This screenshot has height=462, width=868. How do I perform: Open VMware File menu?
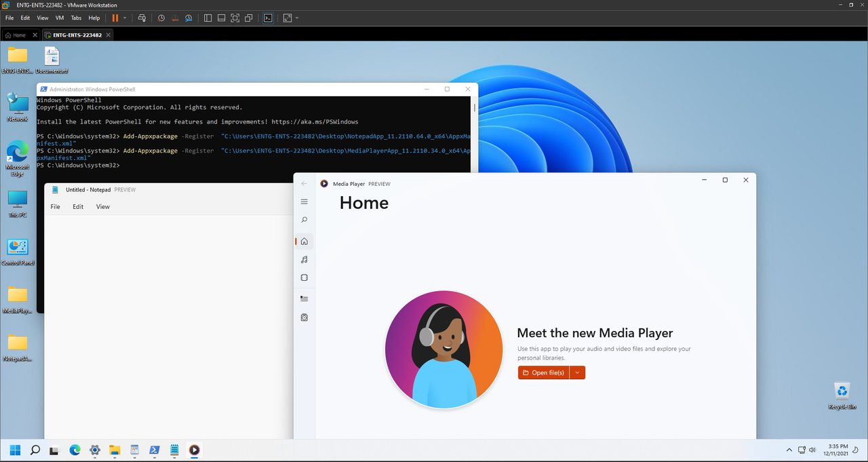9,18
